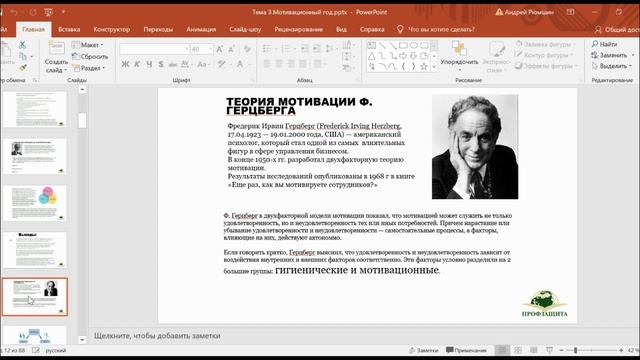This screenshot has height=360, width=640.
Task: Select the rectangle shape in shapes gallery
Action: (404, 45)
